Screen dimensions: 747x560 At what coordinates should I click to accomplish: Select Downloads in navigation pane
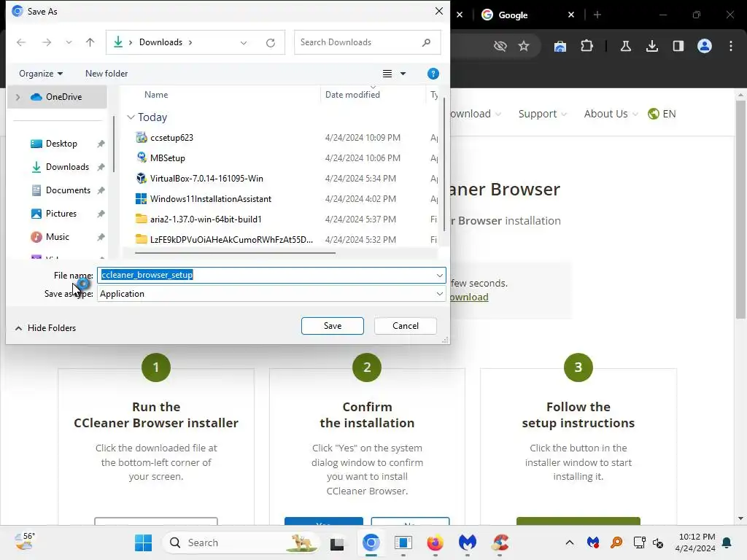(66, 167)
